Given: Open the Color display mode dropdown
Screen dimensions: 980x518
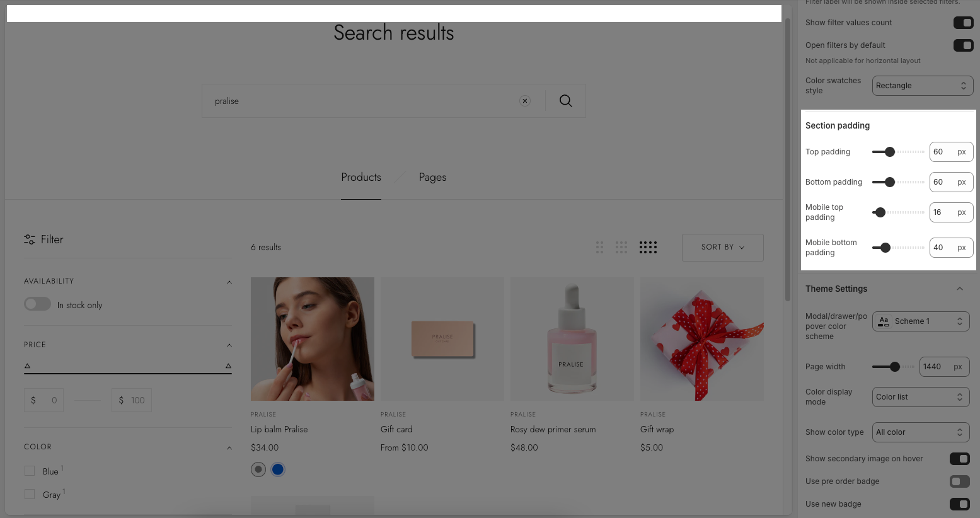Looking at the screenshot, I should (920, 397).
